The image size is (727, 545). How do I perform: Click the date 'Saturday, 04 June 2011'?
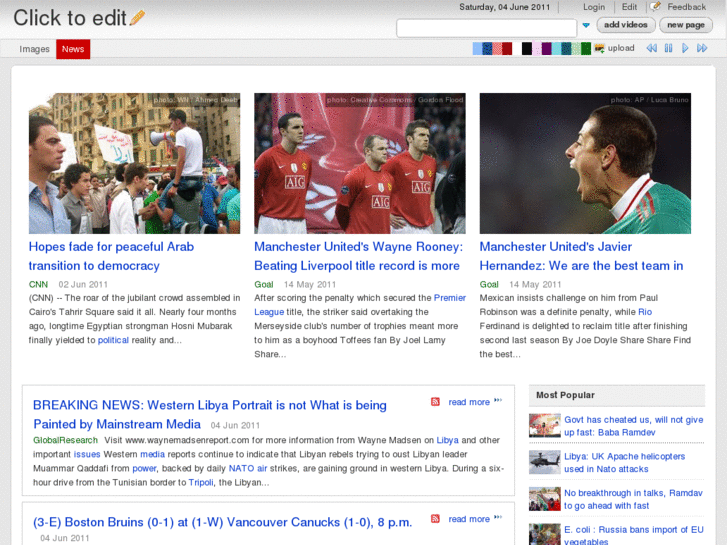pos(504,7)
